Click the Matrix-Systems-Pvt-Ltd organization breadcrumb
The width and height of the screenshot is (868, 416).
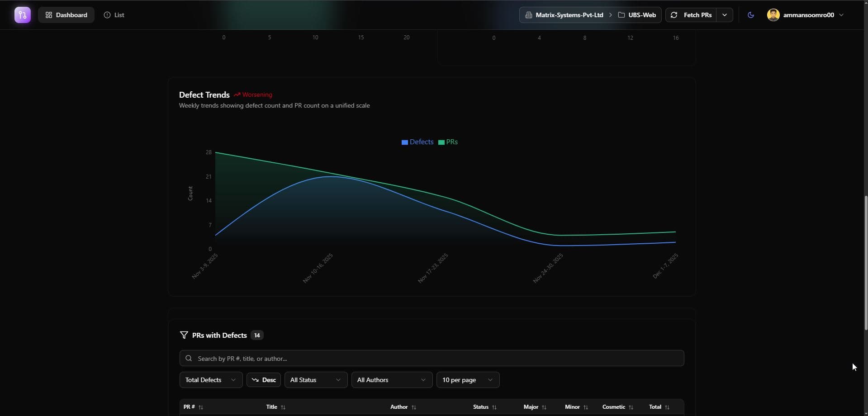pyautogui.click(x=564, y=15)
